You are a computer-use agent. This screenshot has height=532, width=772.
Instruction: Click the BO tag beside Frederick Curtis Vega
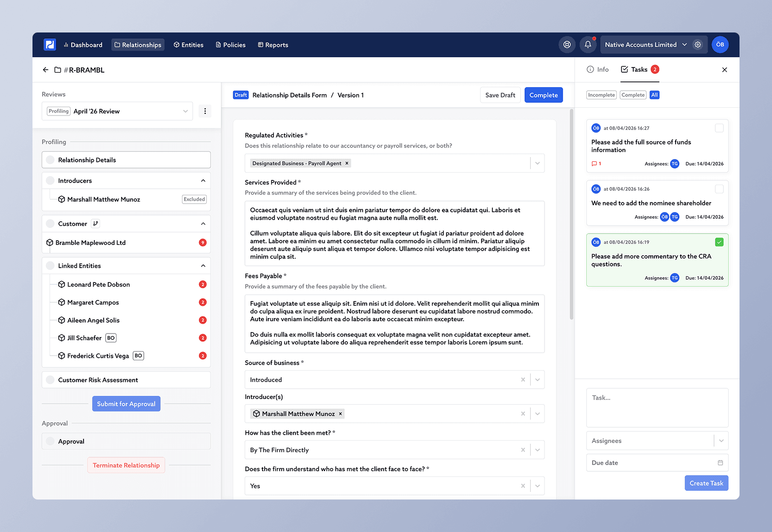click(x=138, y=356)
